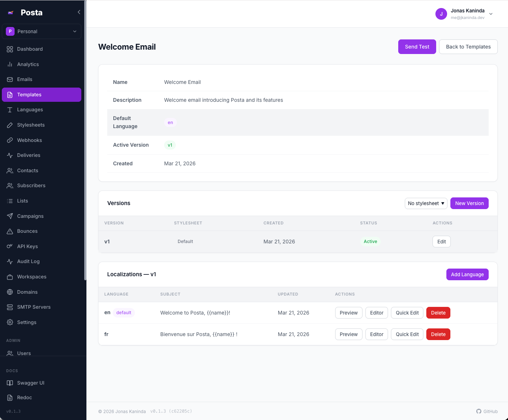Click the sidebar vertical scrollbar

(x=85, y=140)
